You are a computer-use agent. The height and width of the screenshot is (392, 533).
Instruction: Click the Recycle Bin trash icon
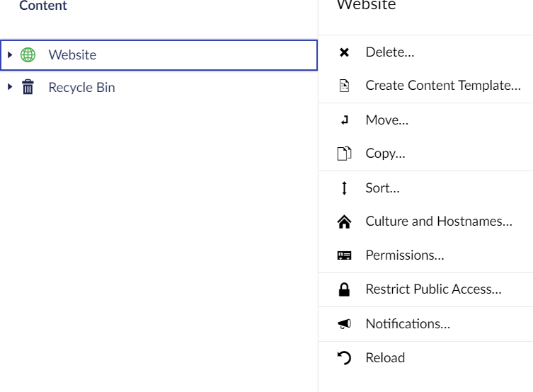coord(28,87)
